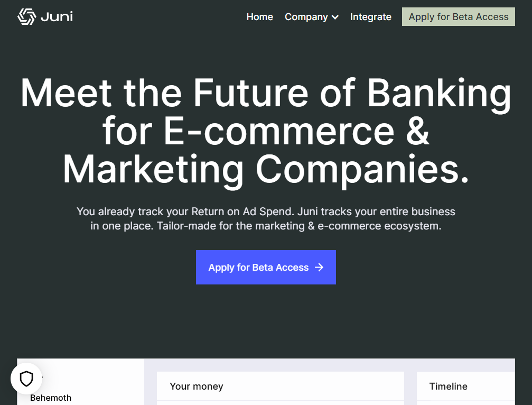Click the Apply for Beta Access header button
Screen dimensions: 532x405
458,16
